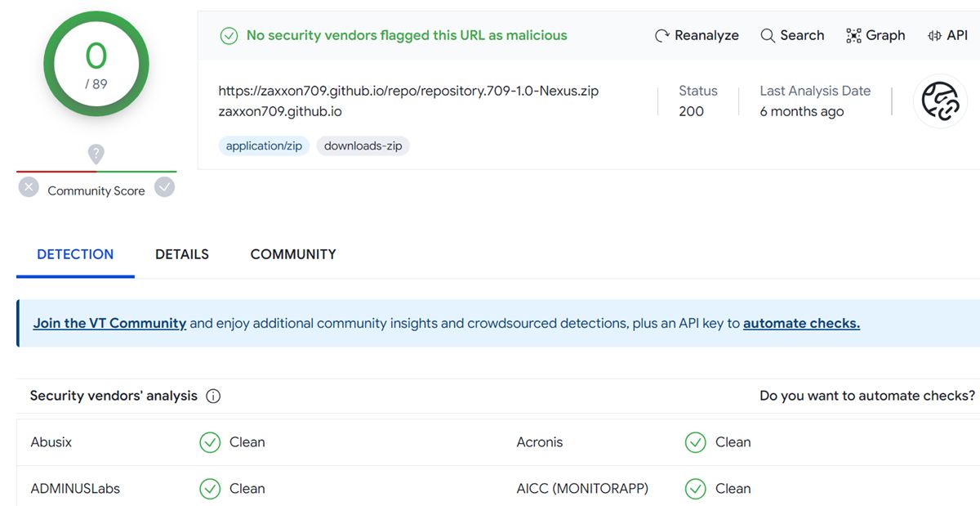Click the Clean result beside AICC (MONITORAPP)

pos(733,489)
